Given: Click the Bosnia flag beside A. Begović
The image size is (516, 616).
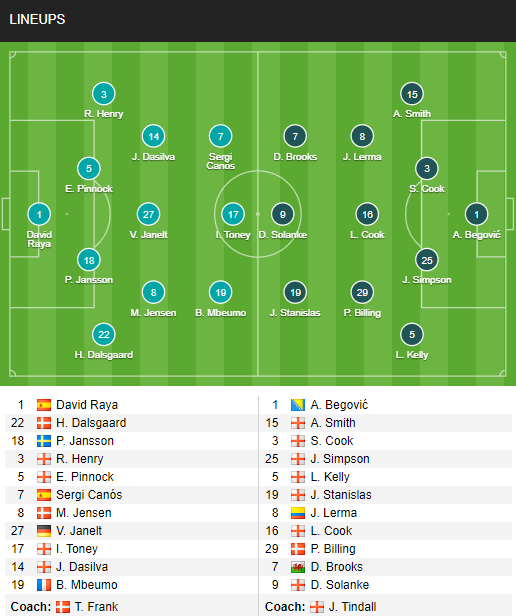Looking at the screenshot, I should click(x=297, y=405).
